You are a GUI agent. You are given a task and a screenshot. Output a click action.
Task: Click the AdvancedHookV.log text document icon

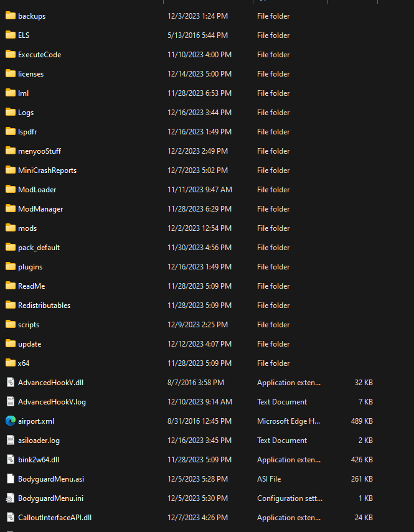pyautogui.click(x=11, y=402)
